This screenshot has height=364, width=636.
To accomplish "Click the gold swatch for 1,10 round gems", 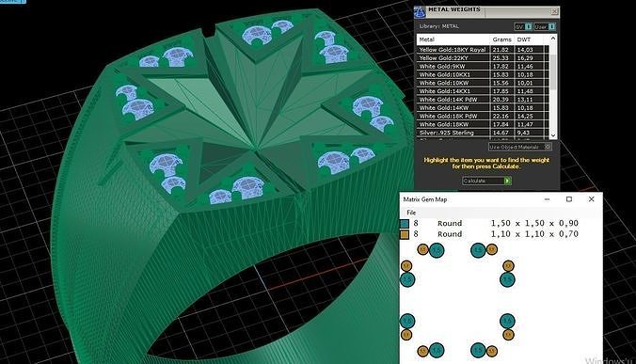I will pos(405,234).
